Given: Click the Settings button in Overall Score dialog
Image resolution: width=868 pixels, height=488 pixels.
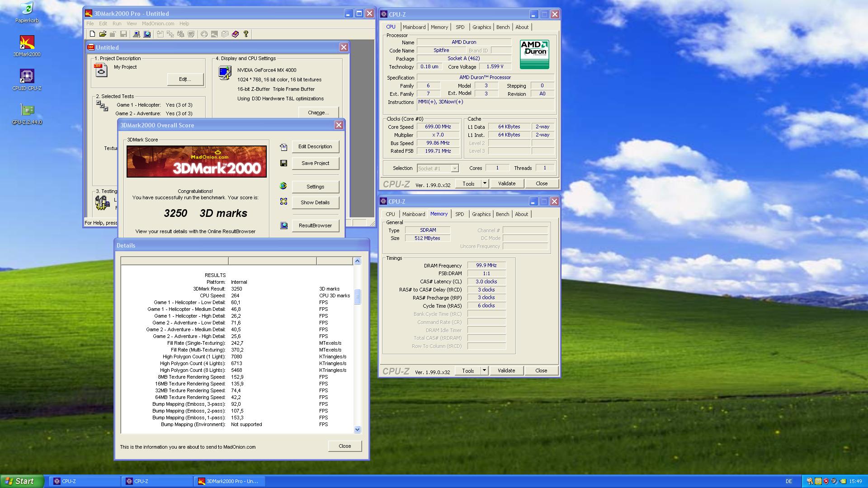Looking at the screenshot, I should click(x=315, y=187).
